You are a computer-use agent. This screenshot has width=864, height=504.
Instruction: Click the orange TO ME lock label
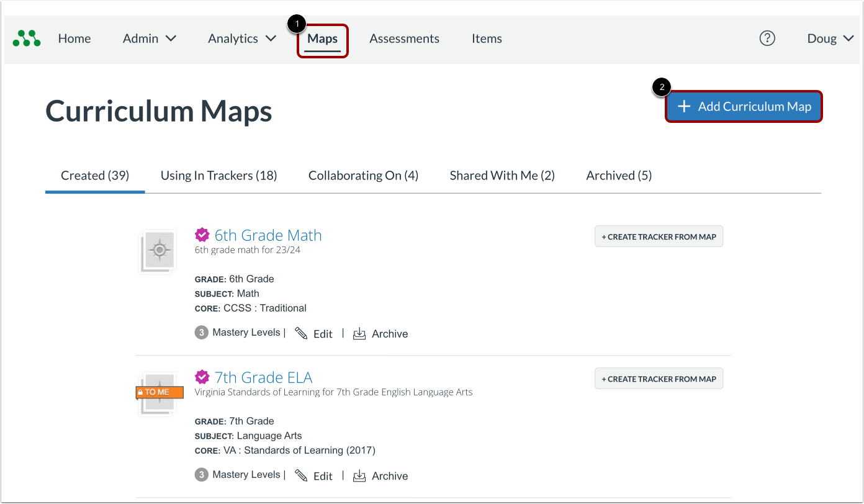coord(160,392)
